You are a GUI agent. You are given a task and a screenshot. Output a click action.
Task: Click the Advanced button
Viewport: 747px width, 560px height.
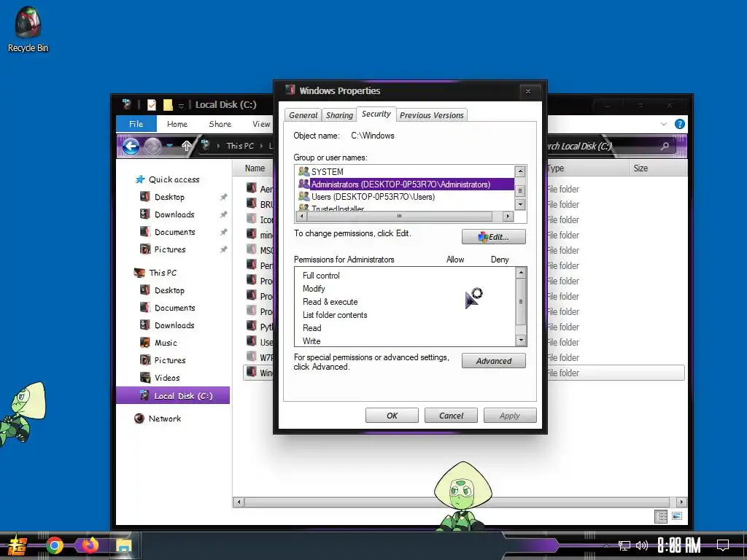(x=494, y=361)
